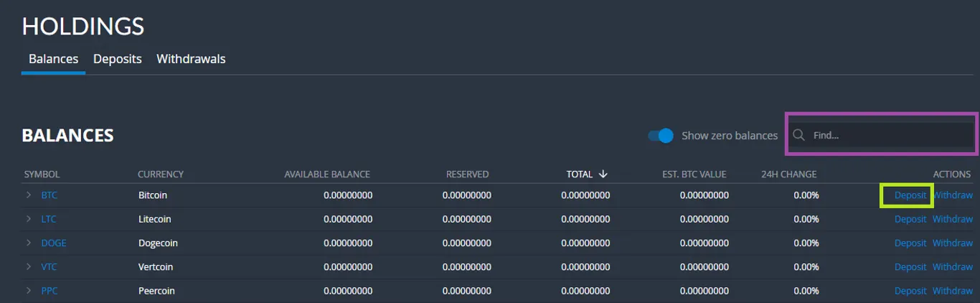Select the Bitcoin currency name

[x=153, y=195]
